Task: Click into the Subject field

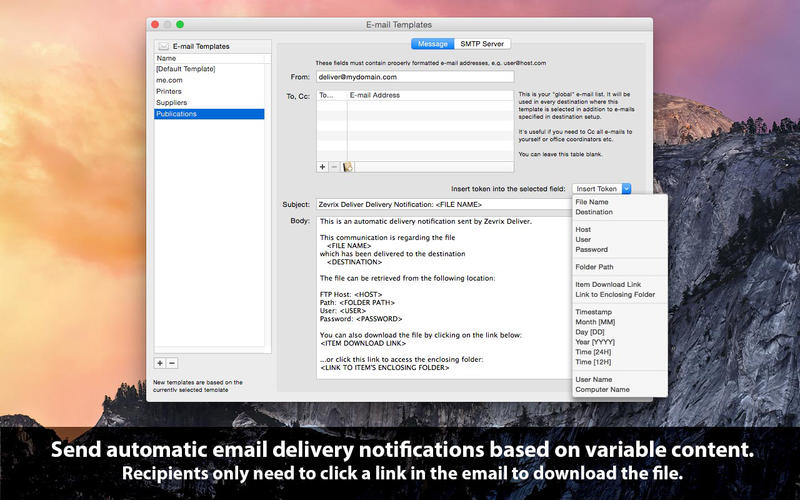Action: (440, 204)
